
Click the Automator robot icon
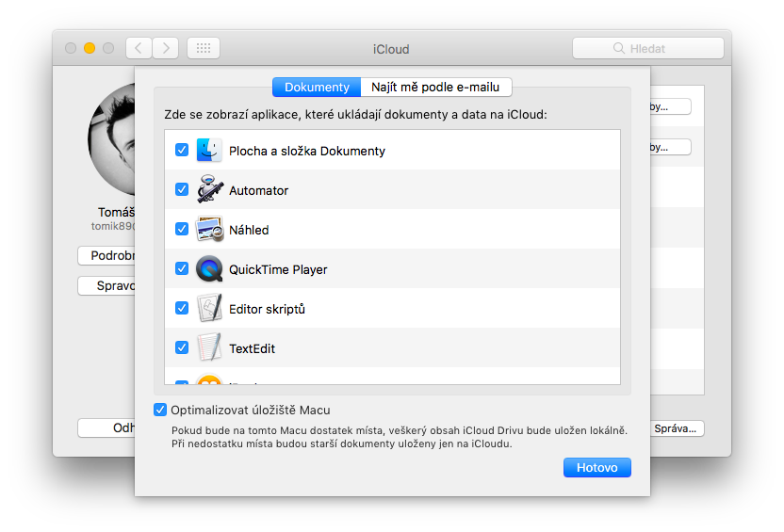pyautogui.click(x=209, y=190)
